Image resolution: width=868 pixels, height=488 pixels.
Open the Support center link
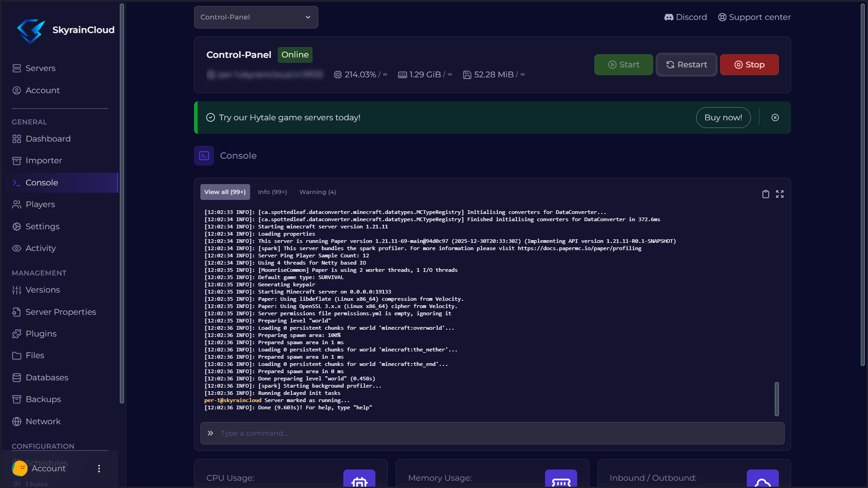[x=754, y=17]
